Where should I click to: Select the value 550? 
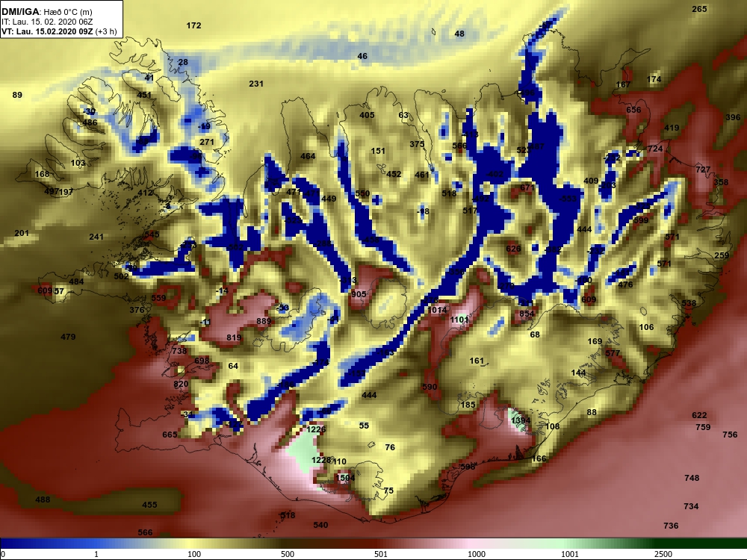coord(362,193)
